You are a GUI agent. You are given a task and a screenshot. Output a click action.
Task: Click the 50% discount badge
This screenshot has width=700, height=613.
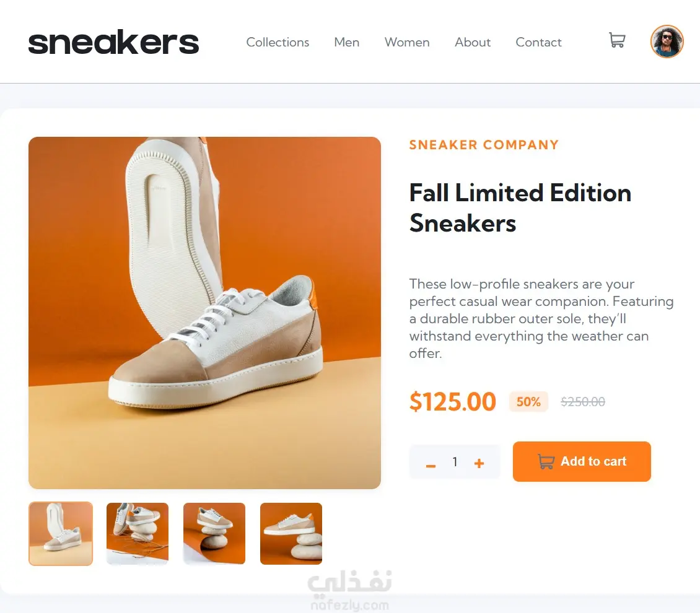[528, 401]
